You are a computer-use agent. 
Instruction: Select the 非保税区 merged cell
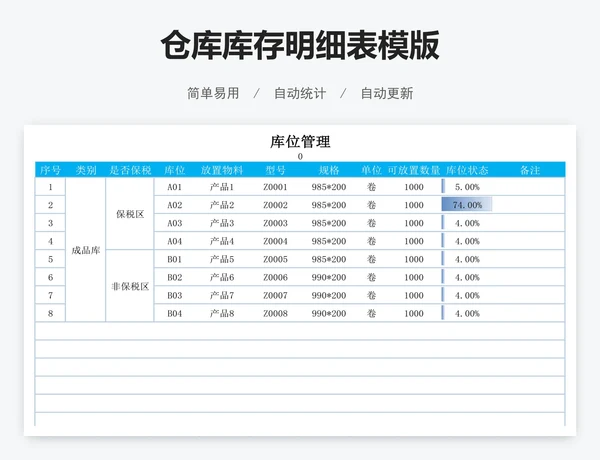tap(130, 286)
